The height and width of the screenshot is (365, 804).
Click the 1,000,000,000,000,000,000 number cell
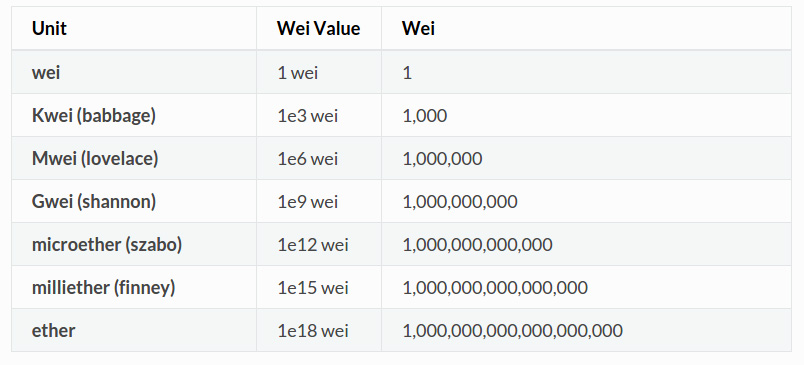[586, 331]
